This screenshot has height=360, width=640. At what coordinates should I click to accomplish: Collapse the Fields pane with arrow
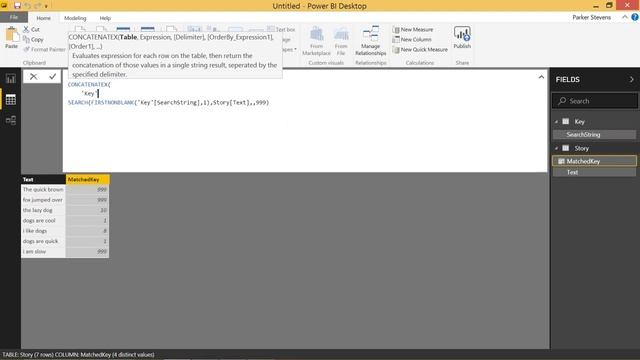point(631,80)
